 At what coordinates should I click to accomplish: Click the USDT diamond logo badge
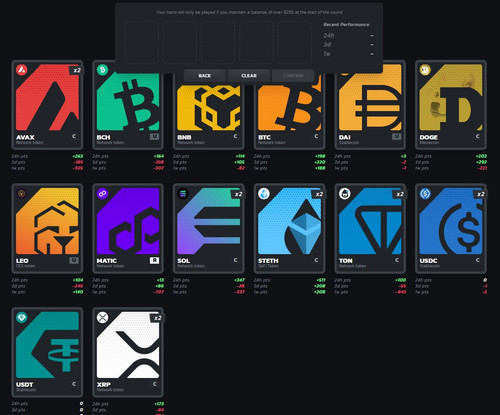[22, 318]
